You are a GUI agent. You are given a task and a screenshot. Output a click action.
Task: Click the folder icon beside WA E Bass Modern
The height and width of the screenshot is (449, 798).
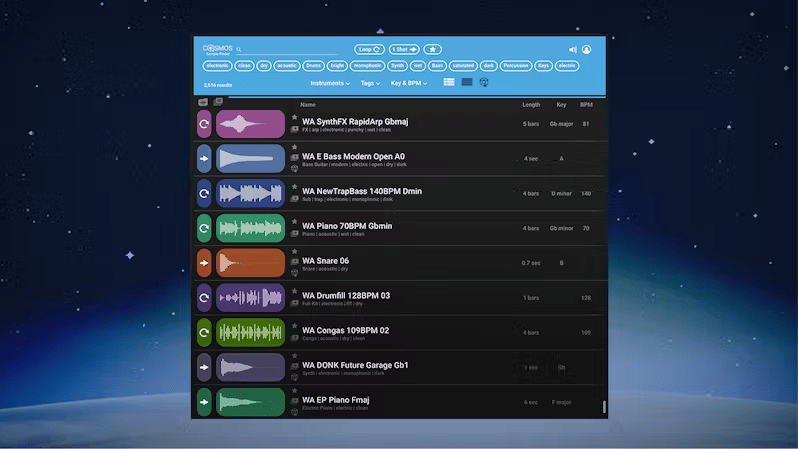[294, 157]
